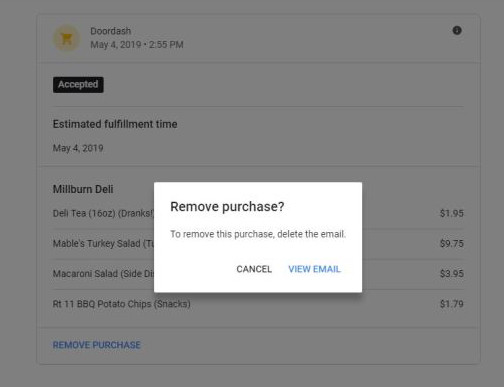Viewport: 504px width, 387px height.
Task: Click the info icon on the Doordash card
Action: pyautogui.click(x=457, y=30)
